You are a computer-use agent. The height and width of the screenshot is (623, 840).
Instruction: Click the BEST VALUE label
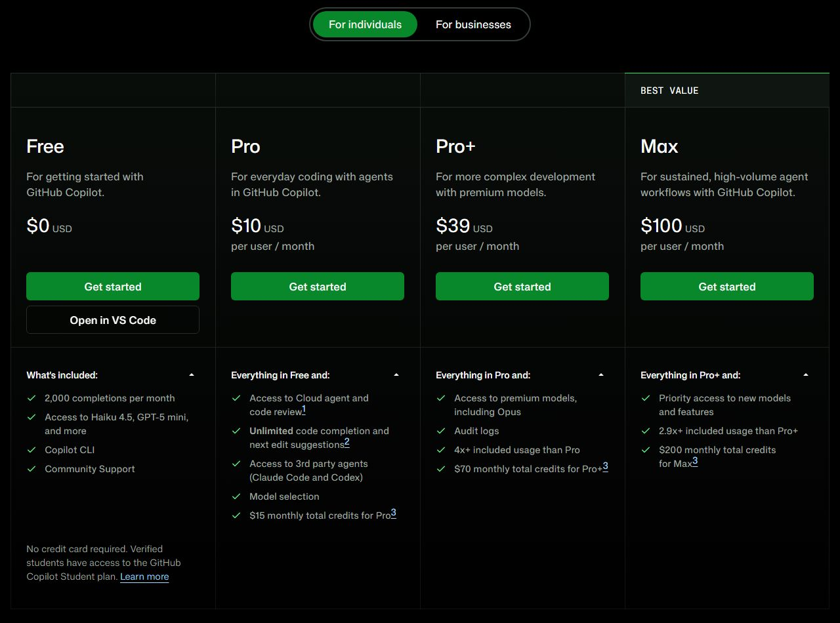pos(669,90)
